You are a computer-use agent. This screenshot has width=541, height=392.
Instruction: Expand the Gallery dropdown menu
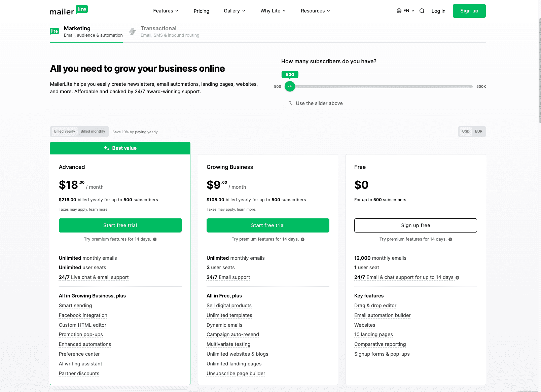point(235,11)
